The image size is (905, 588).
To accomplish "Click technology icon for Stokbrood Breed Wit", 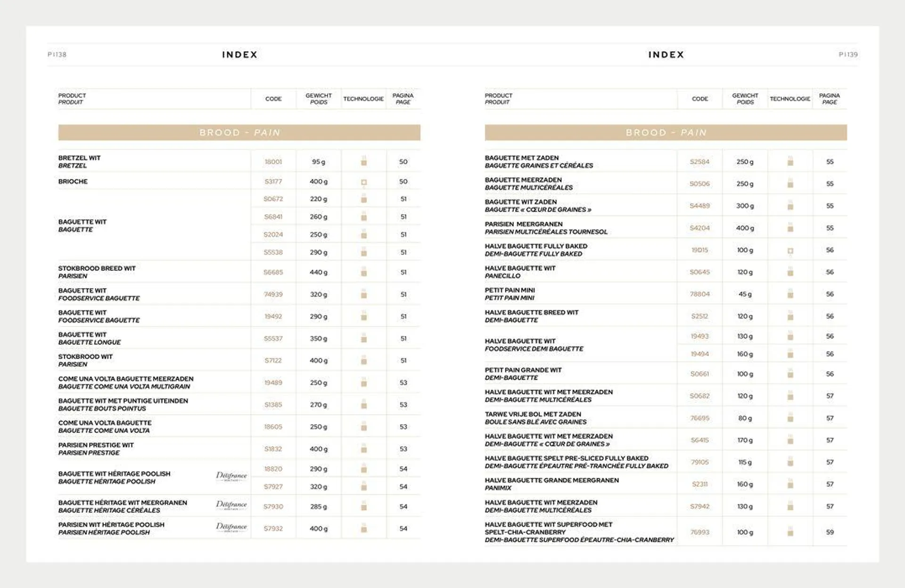I will (364, 271).
